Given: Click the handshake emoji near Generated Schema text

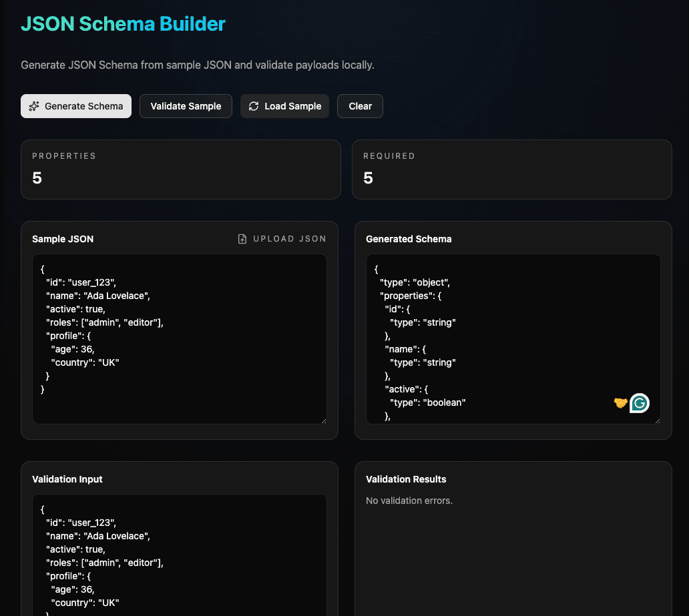Looking at the screenshot, I should click(x=620, y=403).
